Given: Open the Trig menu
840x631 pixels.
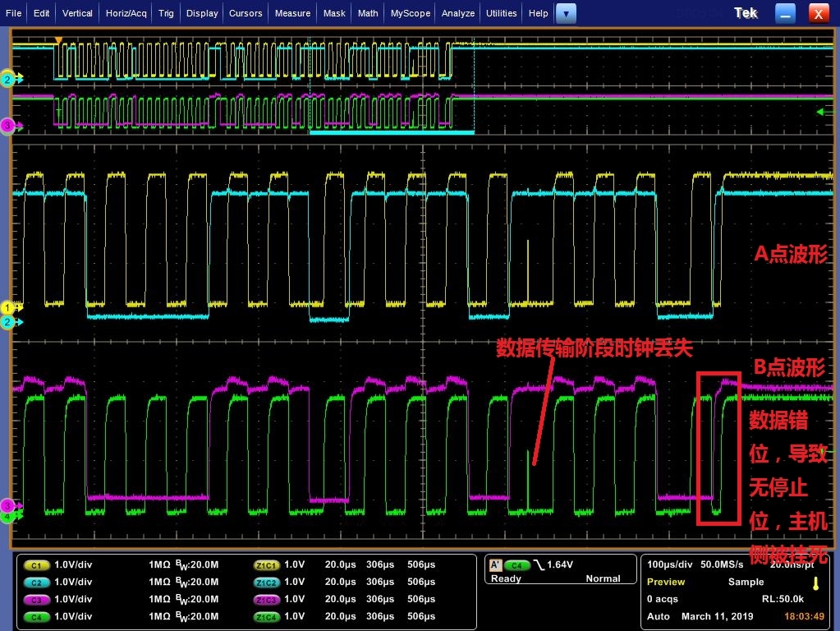Looking at the screenshot, I should click(166, 13).
